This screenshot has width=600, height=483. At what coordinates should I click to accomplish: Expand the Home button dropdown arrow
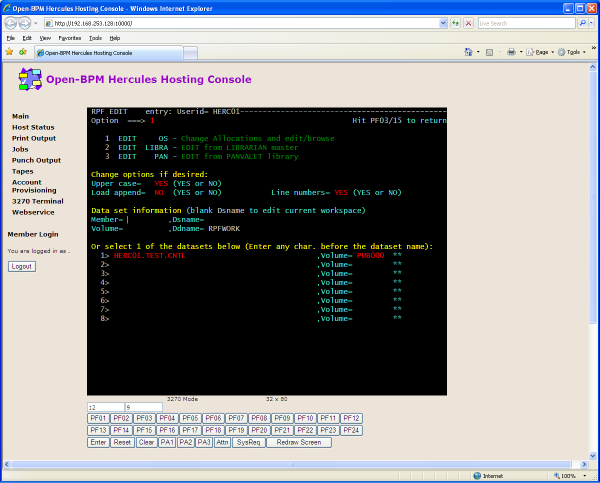click(x=478, y=52)
